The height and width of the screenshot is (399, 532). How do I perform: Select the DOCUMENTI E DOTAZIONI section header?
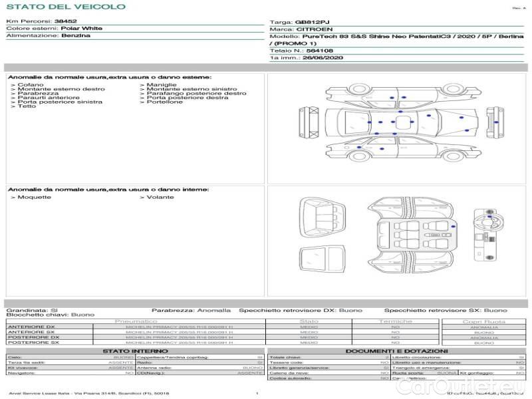click(x=396, y=350)
